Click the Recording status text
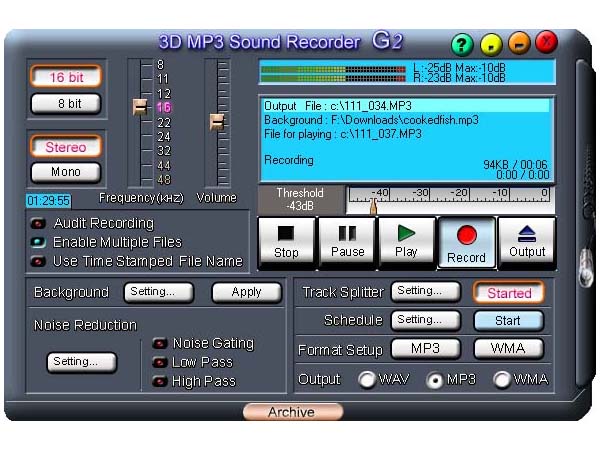 tap(289, 160)
